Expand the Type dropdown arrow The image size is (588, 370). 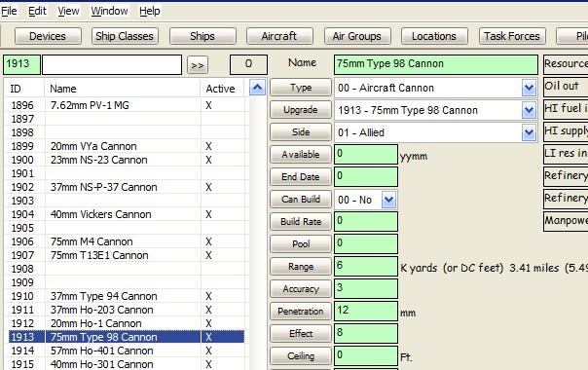[x=529, y=89]
